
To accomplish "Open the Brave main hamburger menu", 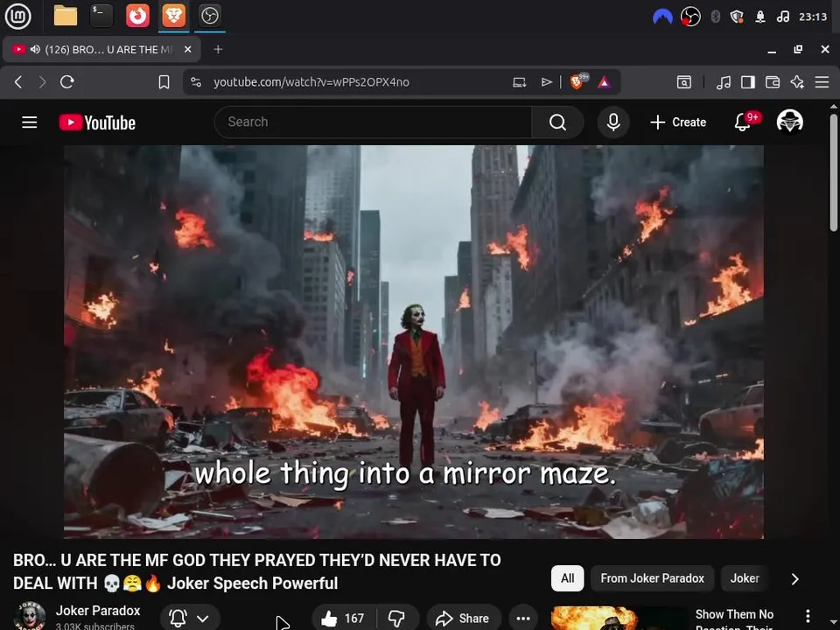I will tap(822, 82).
